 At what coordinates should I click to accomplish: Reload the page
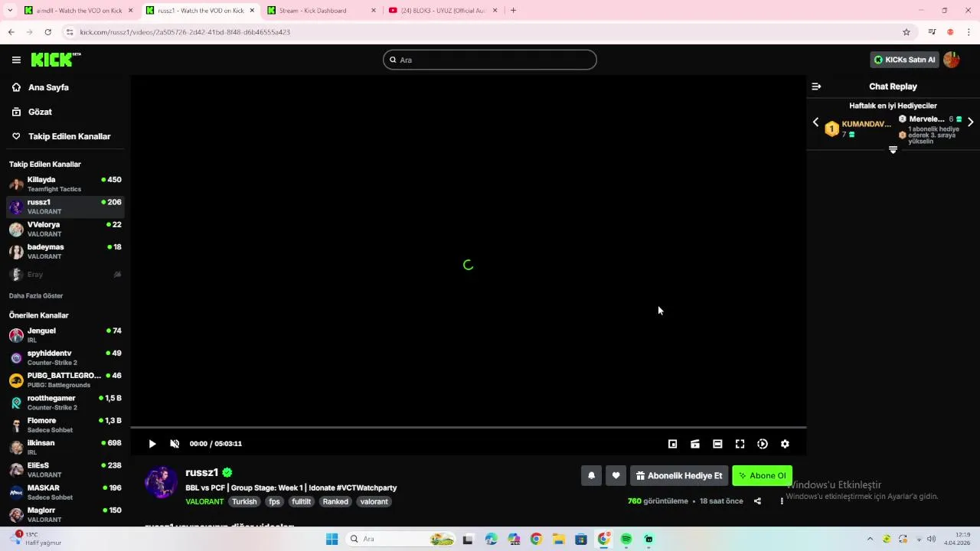[x=47, y=32]
